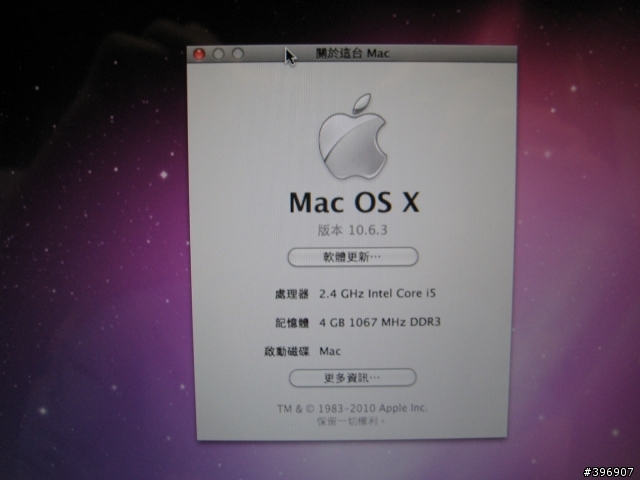Viewport: 640px width, 480px height.
Task: Open 更多資訊… more info button
Action: (x=353, y=378)
